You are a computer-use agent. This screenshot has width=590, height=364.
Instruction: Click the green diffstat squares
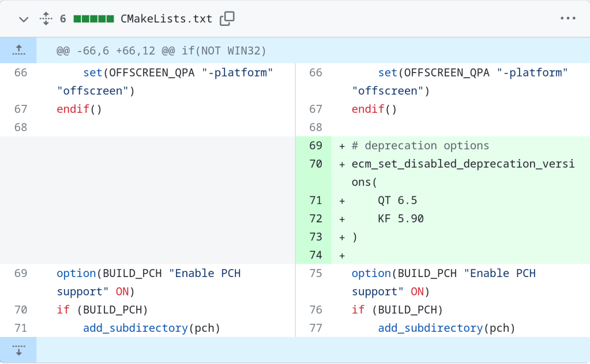click(x=93, y=19)
